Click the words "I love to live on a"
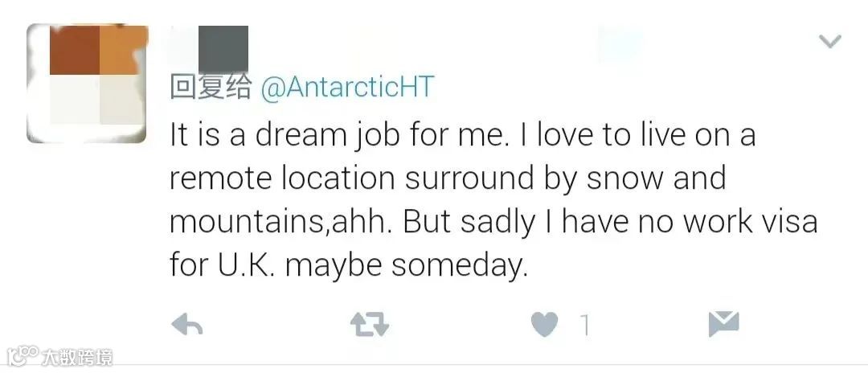This screenshot has height=373, width=868. coord(636,136)
